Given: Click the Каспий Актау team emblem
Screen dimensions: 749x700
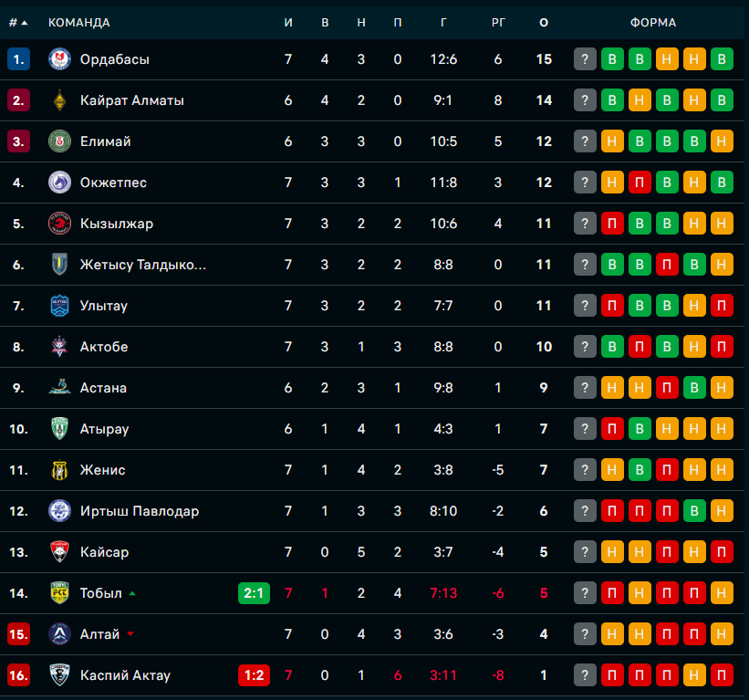Looking at the screenshot, I should click(59, 675).
